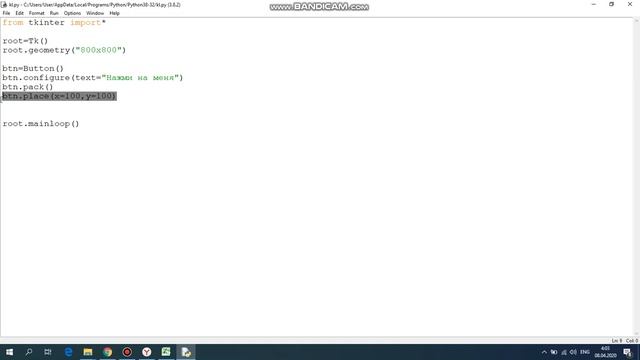Click the 'Ln: 9' status bar entry
The image size is (640, 360).
(x=616, y=340)
